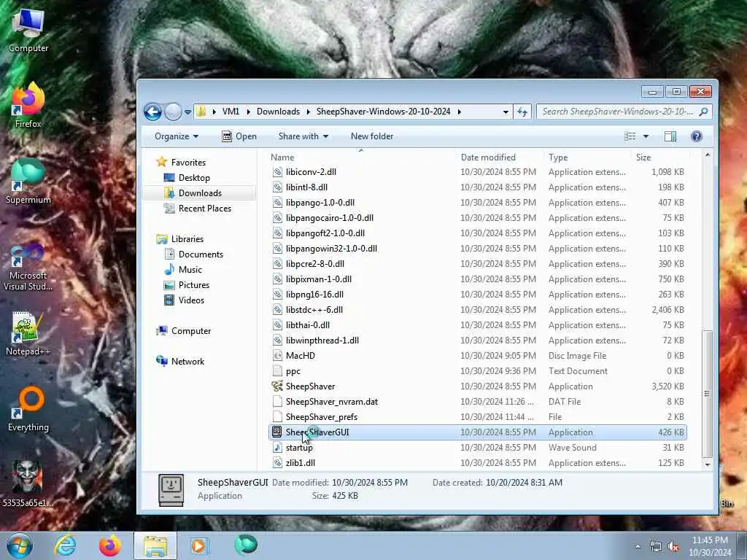Image resolution: width=747 pixels, height=560 pixels.
Task: Click the Forward navigation button
Action: (x=173, y=112)
